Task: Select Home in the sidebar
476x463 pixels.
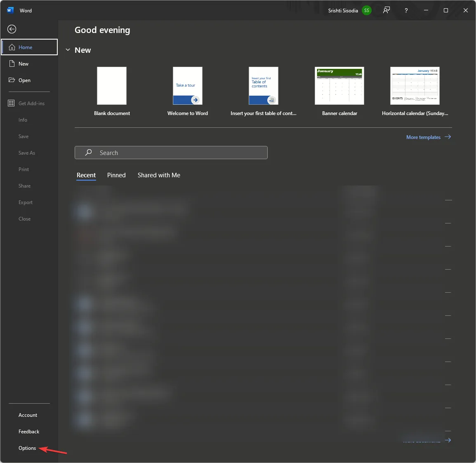Action: [x=29, y=47]
